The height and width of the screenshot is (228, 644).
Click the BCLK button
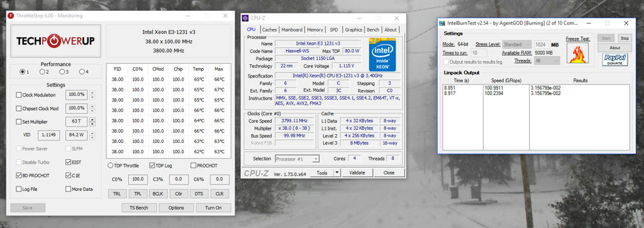pos(158,194)
